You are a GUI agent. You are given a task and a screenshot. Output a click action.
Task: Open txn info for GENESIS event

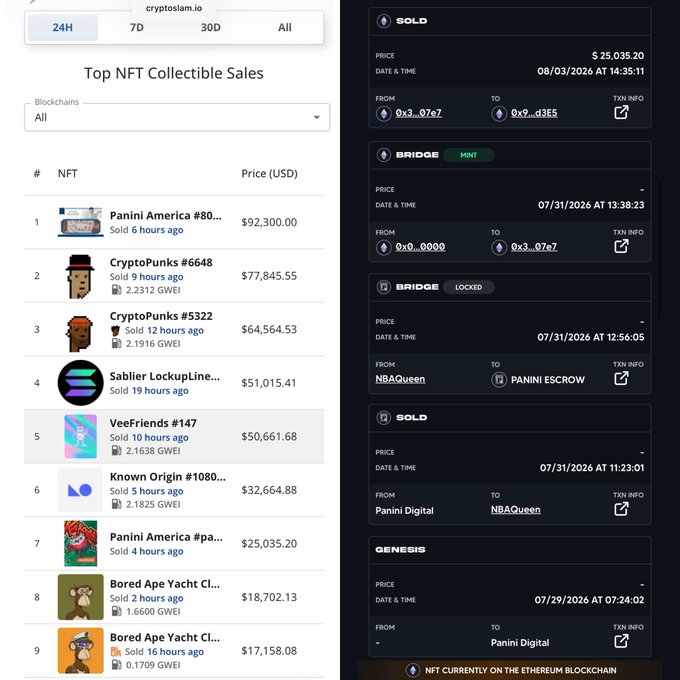click(621, 641)
